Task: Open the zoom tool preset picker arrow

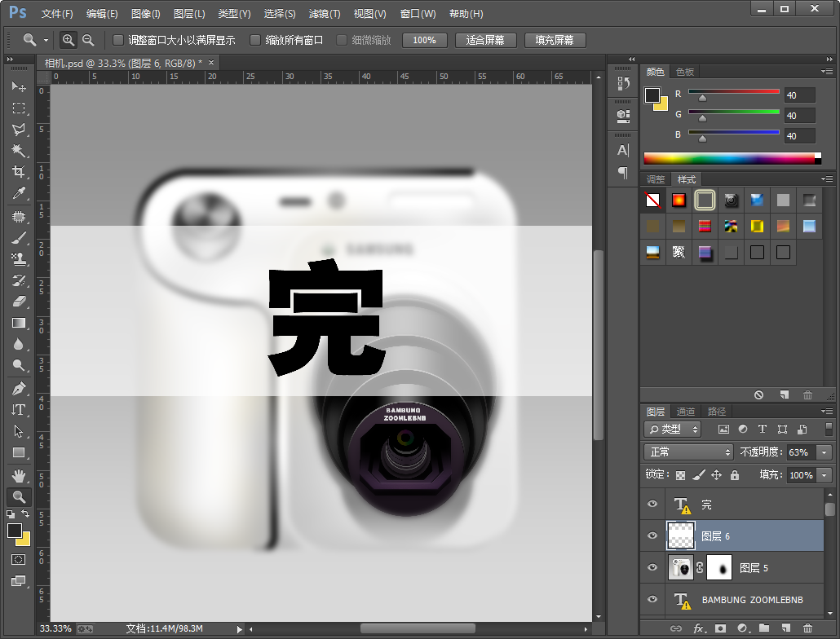Action: coord(46,41)
